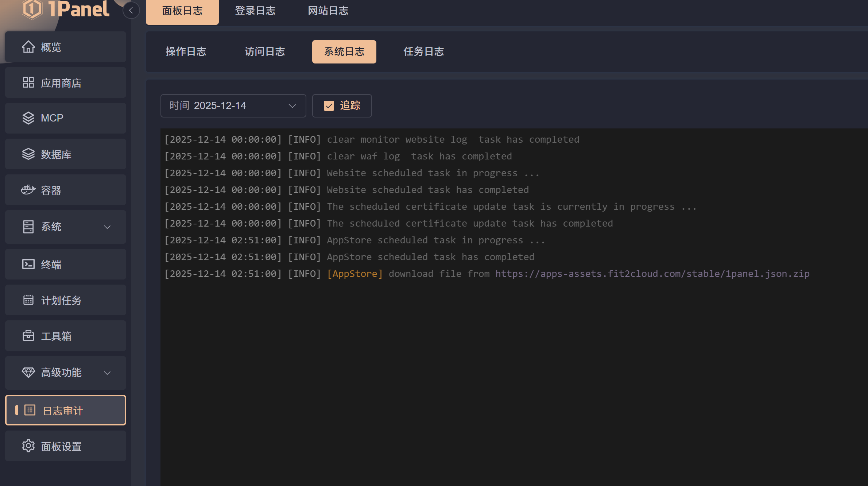The width and height of the screenshot is (868, 486).
Task: Click the 计划任务 calendar icon
Action: coord(28,300)
